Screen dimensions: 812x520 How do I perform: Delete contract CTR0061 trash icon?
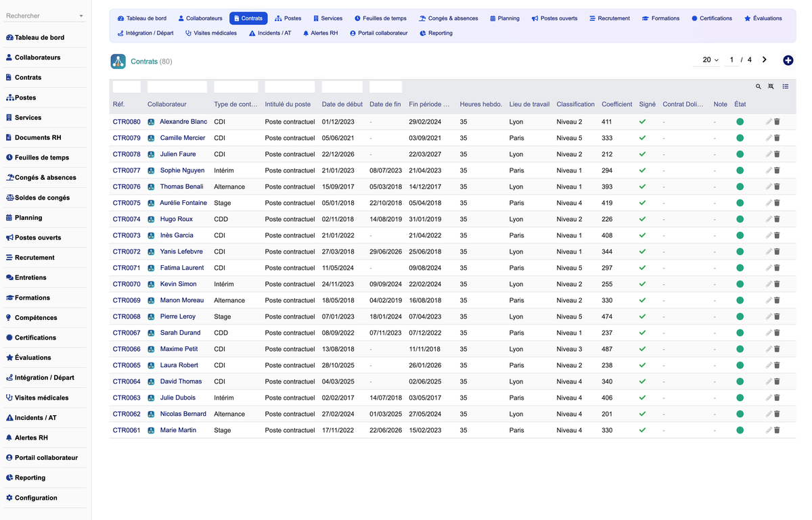777,430
